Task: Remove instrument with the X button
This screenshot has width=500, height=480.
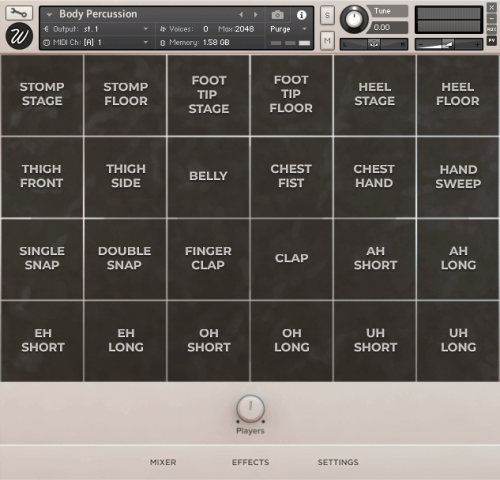Action: [x=491, y=7]
